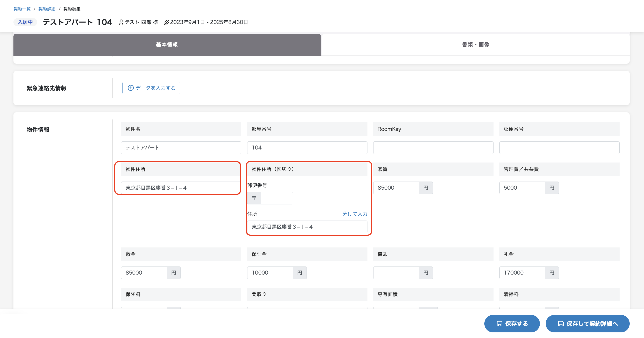This screenshot has height=338, width=644.
Task: Click the 保険料 field label
Action: (133, 294)
